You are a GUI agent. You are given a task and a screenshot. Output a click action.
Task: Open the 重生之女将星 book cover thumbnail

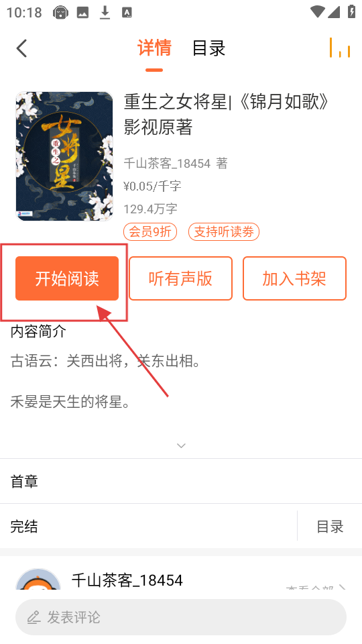[64, 156]
